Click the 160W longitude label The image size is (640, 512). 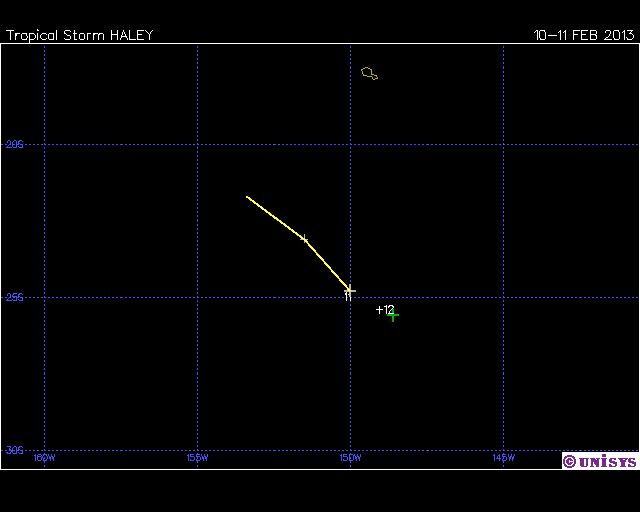point(45,458)
